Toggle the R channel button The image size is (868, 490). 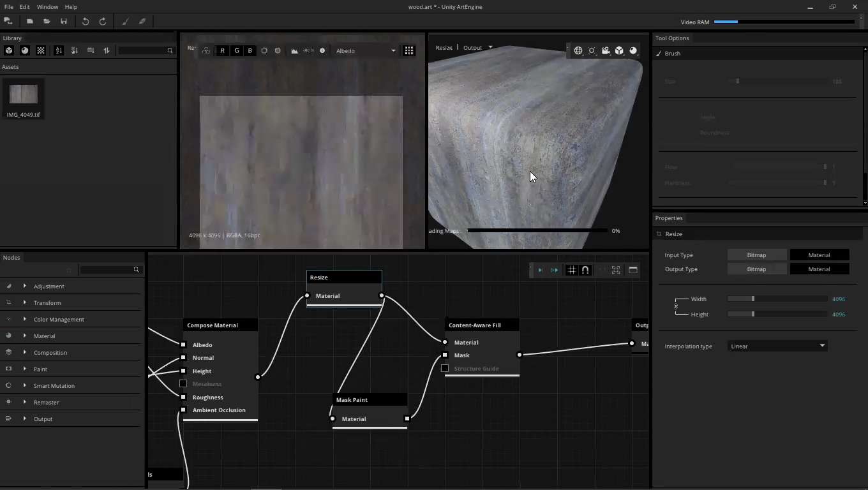222,50
